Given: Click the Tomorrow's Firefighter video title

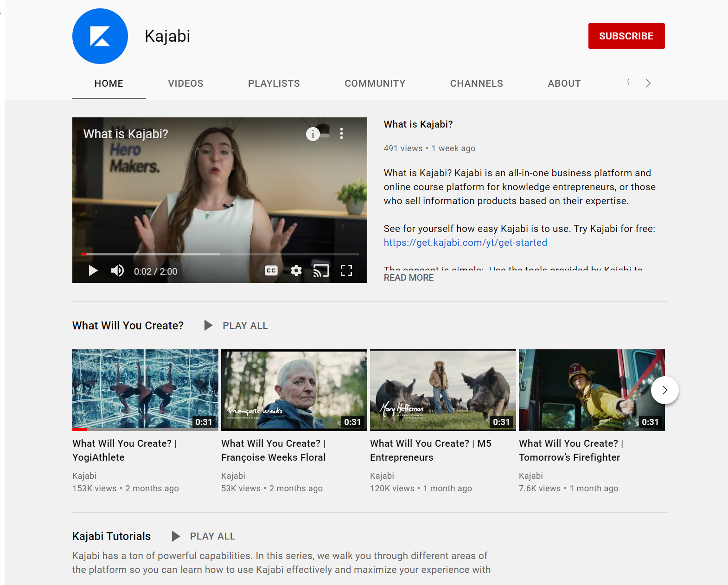Looking at the screenshot, I should click(x=571, y=450).
